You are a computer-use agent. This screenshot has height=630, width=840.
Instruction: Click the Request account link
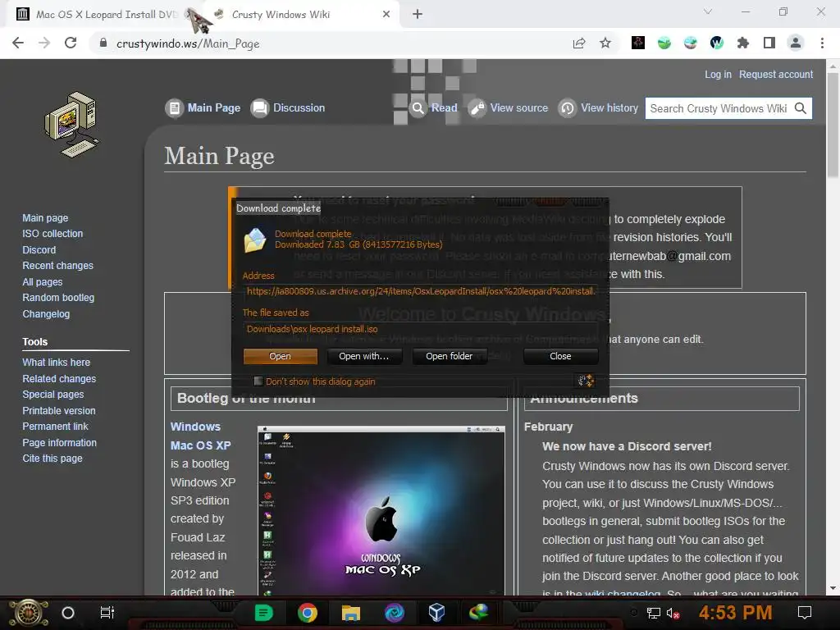(776, 75)
